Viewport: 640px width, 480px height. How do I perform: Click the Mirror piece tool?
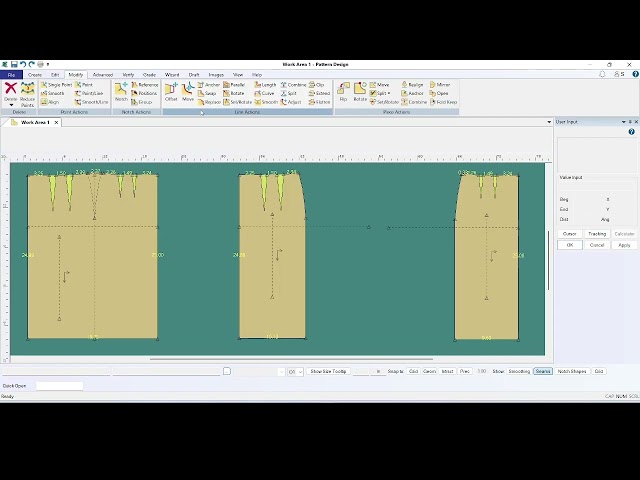coord(440,85)
